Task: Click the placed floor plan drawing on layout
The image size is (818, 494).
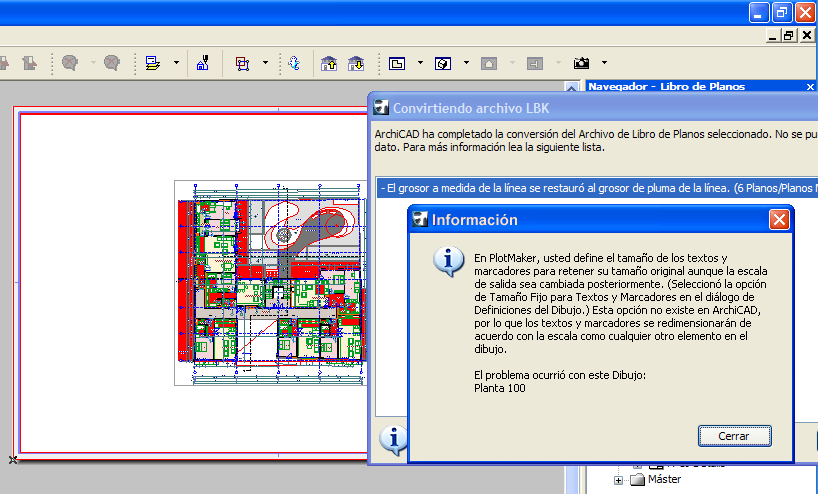Action: click(271, 283)
